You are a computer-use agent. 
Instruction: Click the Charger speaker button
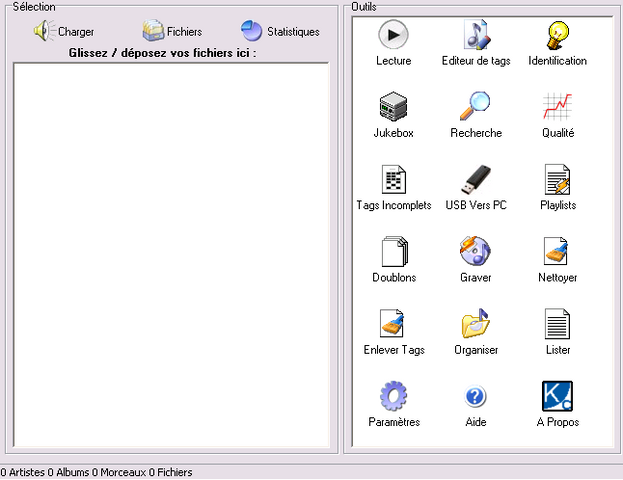tap(64, 31)
